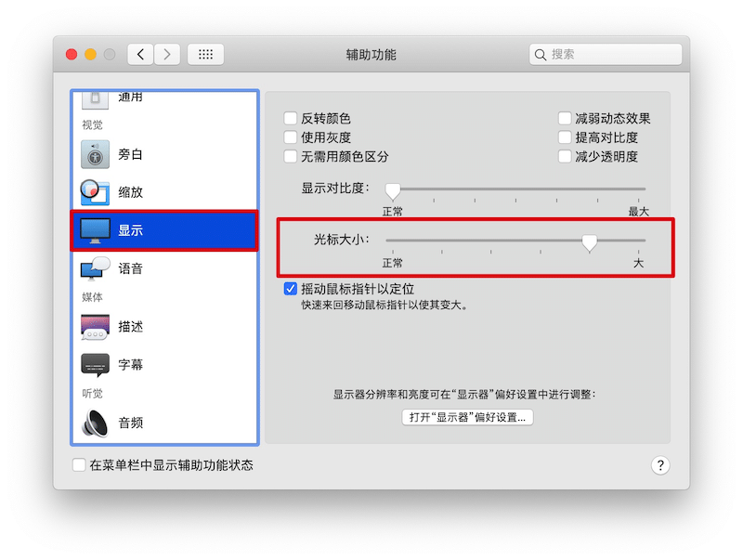Click the 光标大小 track near 正常

[394, 241]
